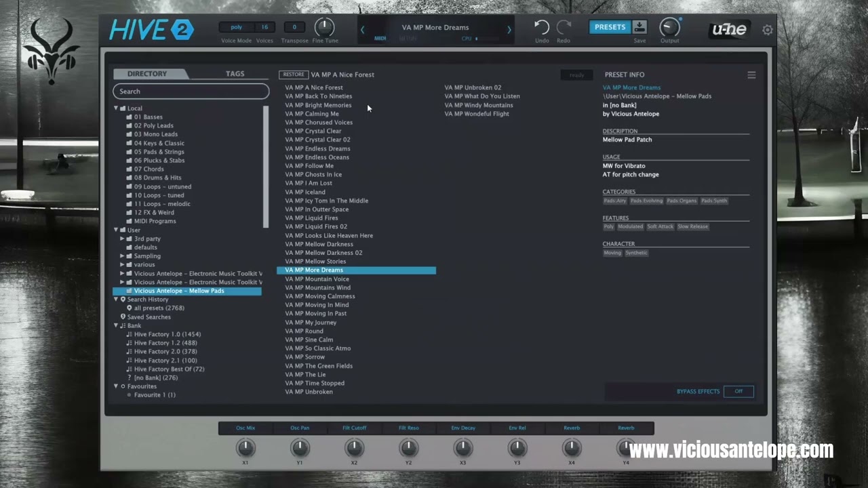Click the Output volume knob
Viewport: 868px width, 488px height.
point(669,27)
